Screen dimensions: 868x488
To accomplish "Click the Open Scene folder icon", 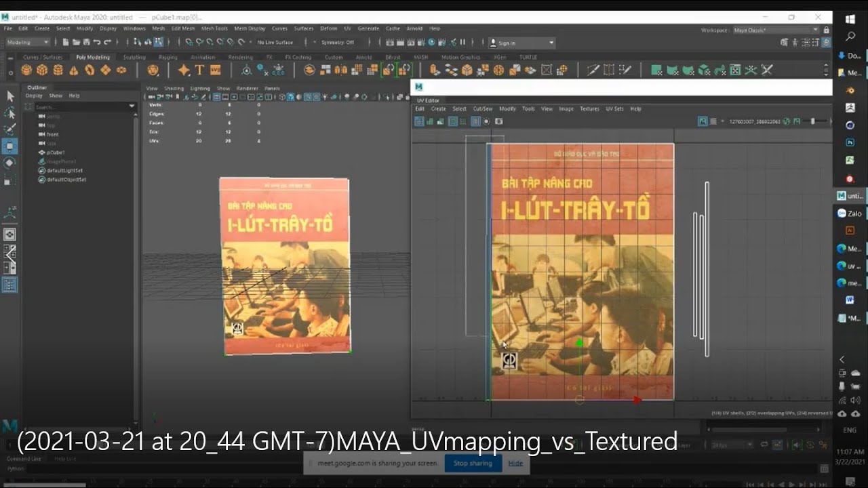I will pos(76,42).
